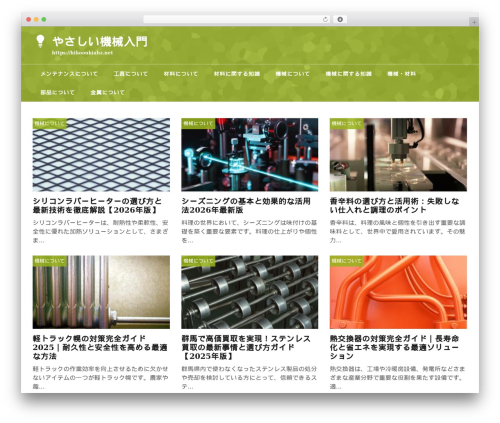Open the シーズニングの基本と効果的な活用法 article title
500x423 pixels.
click(x=246, y=205)
